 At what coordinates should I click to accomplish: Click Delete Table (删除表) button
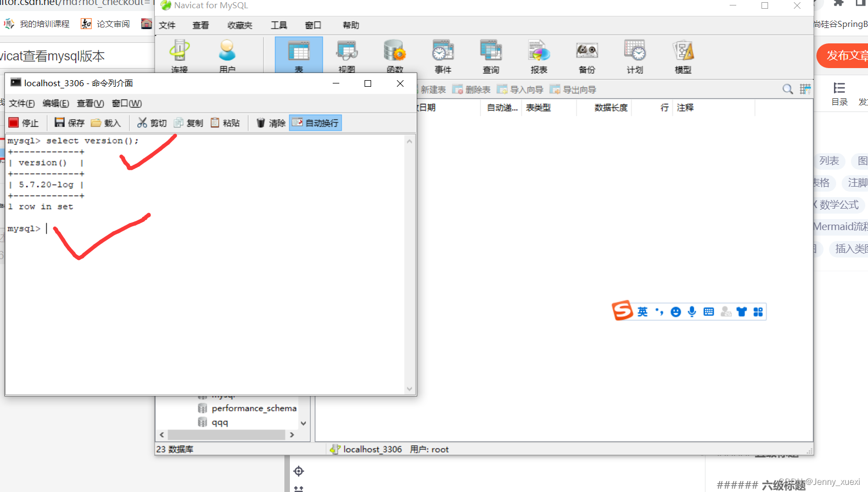[471, 90]
